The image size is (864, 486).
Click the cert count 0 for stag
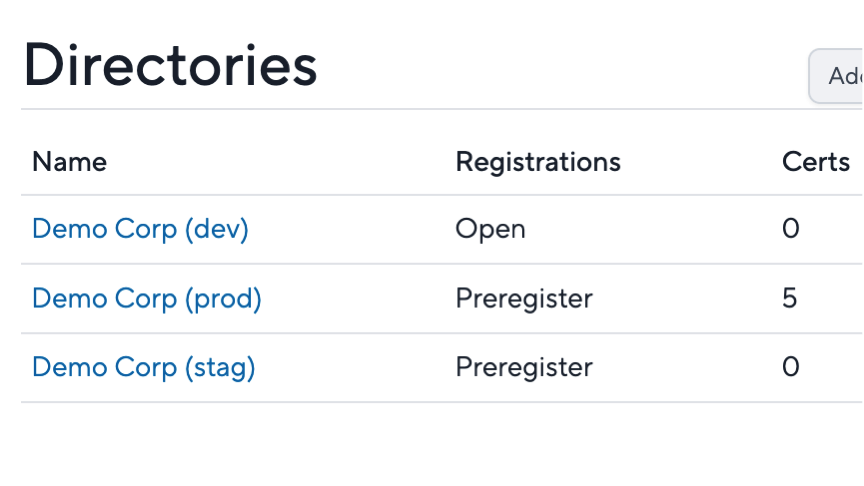791,367
